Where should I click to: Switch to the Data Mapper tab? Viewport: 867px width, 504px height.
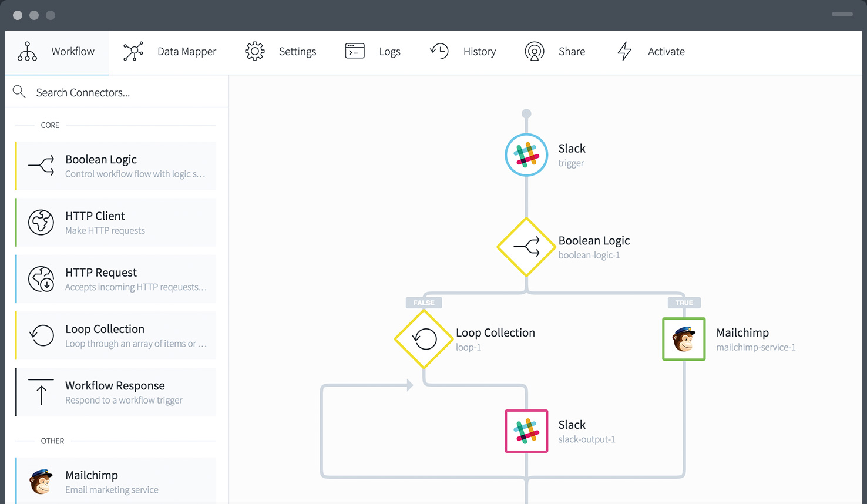(x=170, y=52)
